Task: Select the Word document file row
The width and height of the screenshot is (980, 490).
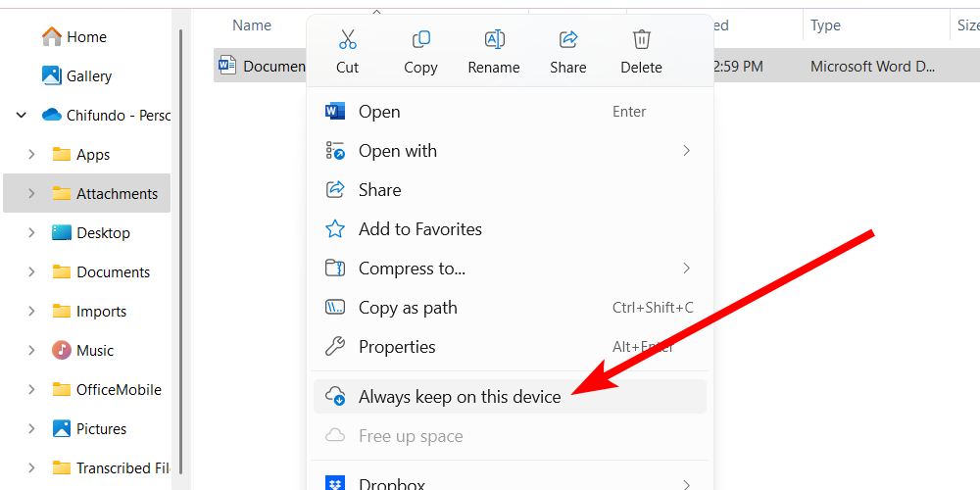Action: tap(596, 66)
